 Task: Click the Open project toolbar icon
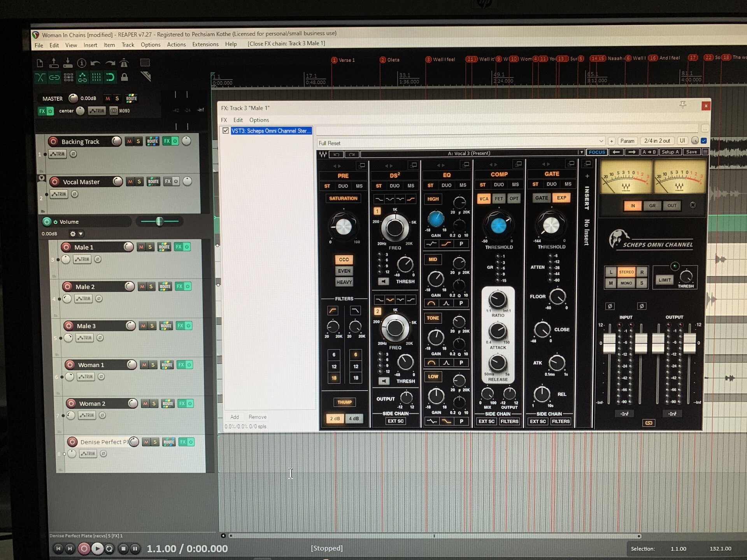click(x=54, y=63)
